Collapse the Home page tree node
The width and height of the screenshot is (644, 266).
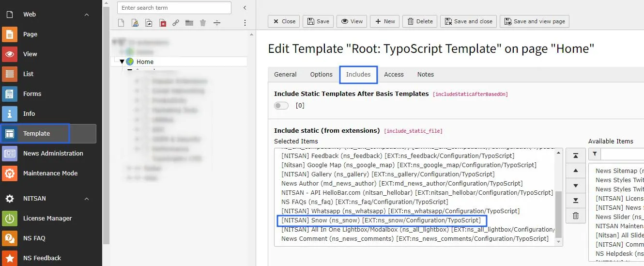click(x=122, y=62)
